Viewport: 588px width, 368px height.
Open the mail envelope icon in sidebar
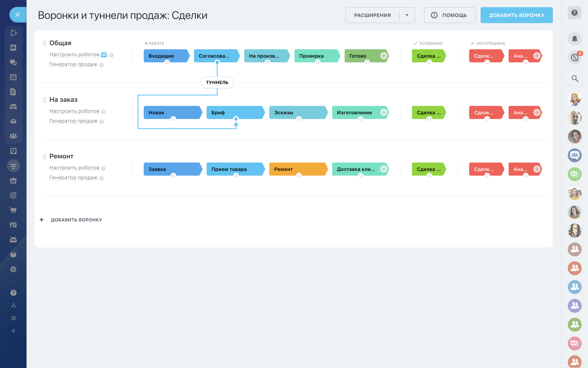tap(13, 121)
